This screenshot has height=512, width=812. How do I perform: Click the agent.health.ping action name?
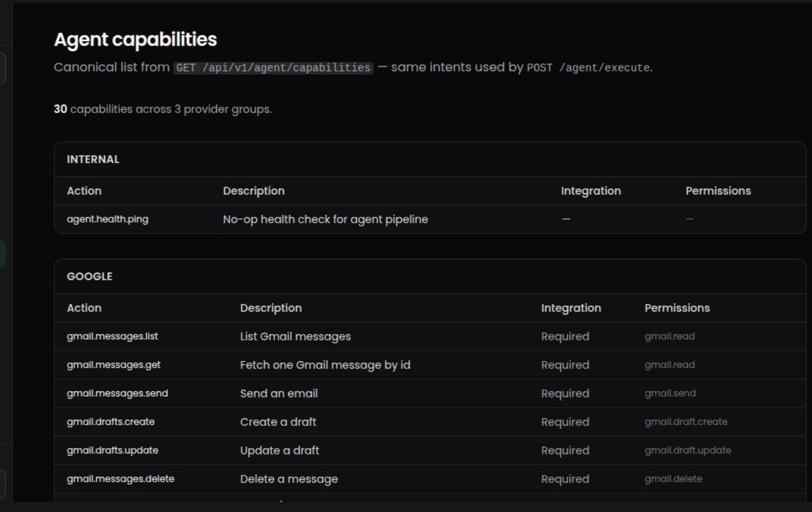click(107, 219)
